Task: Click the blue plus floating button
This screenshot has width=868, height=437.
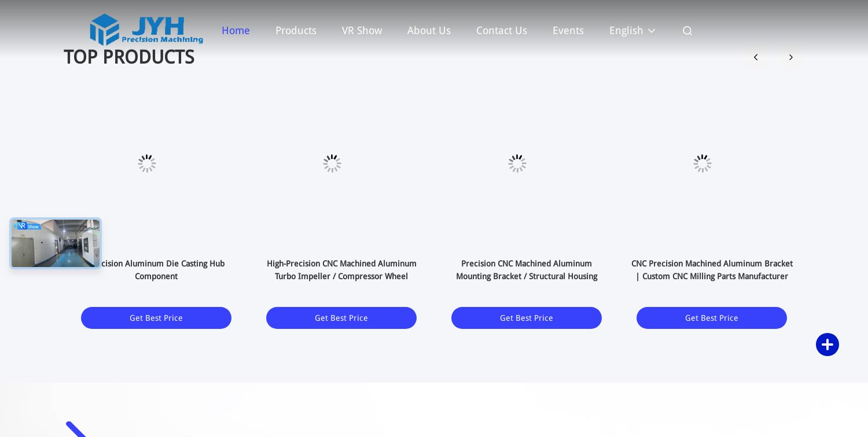Action: coord(827,345)
